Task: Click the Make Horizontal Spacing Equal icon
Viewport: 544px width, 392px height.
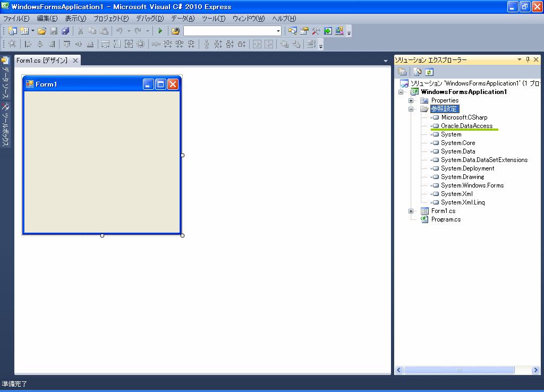Action: click(156, 44)
